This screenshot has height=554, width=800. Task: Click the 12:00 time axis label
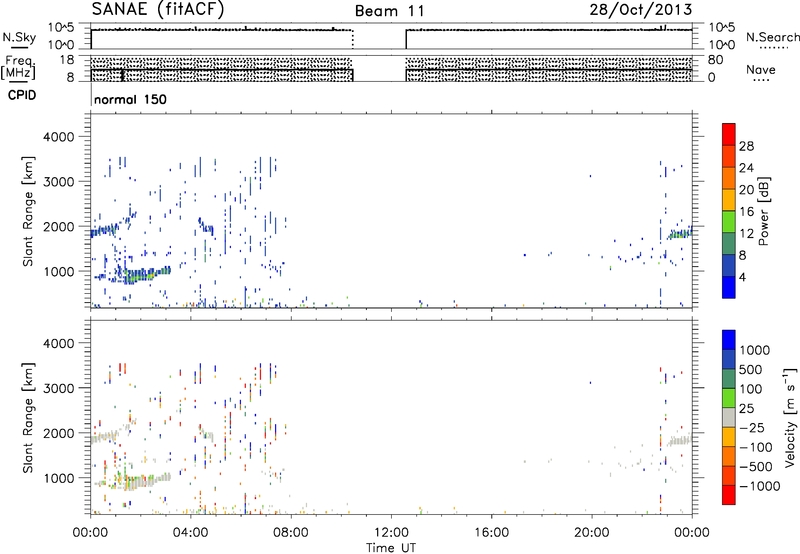(391, 533)
